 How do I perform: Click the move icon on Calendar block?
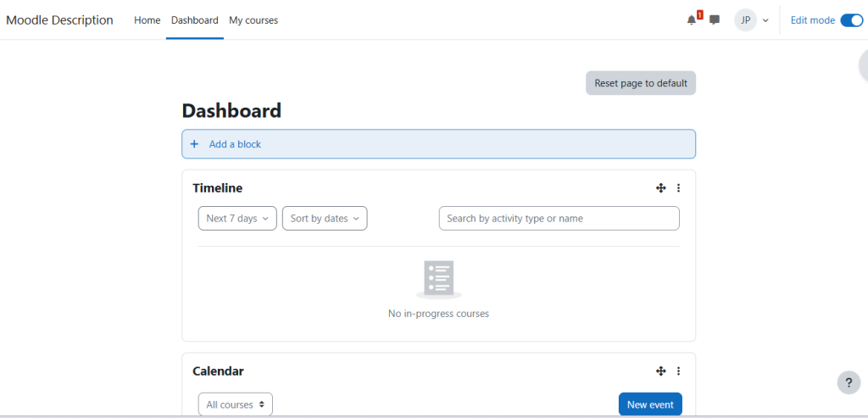point(660,371)
